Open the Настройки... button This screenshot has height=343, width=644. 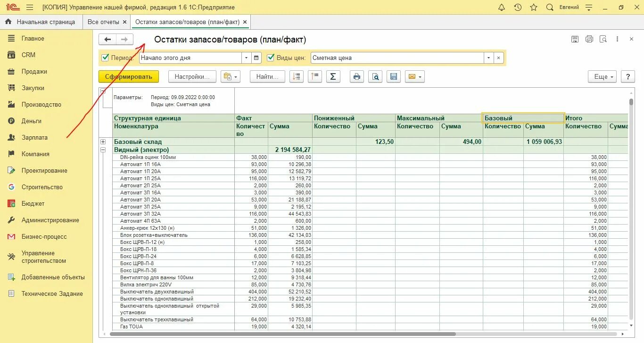point(192,76)
